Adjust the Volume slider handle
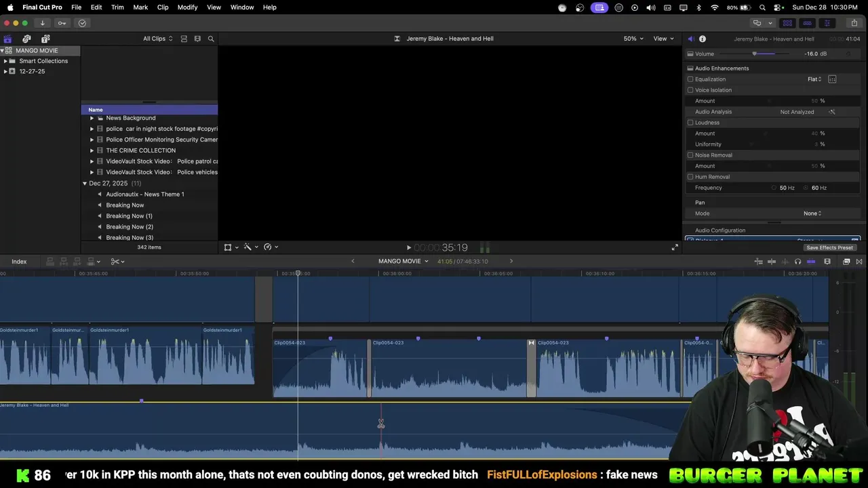The height and width of the screenshot is (488, 868). coord(755,54)
